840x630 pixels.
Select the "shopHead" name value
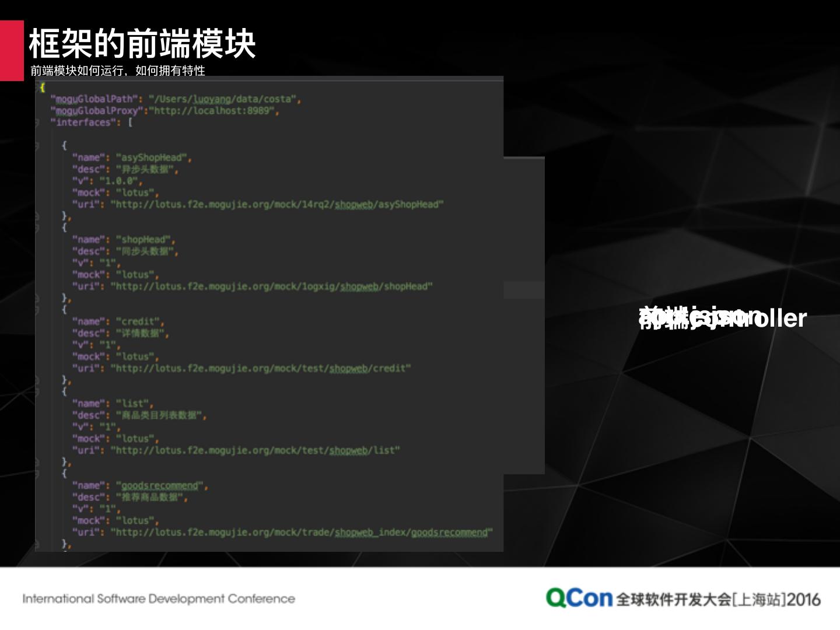[143, 240]
